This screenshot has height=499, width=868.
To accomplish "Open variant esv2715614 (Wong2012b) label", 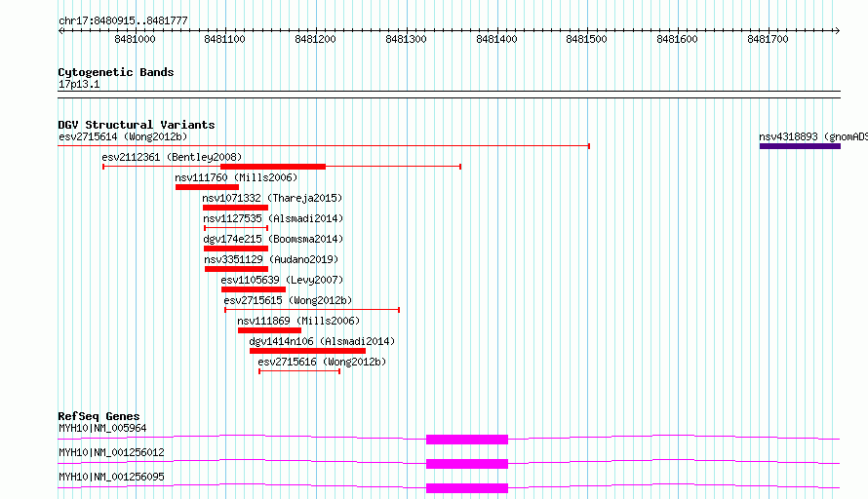I will pos(123,136).
